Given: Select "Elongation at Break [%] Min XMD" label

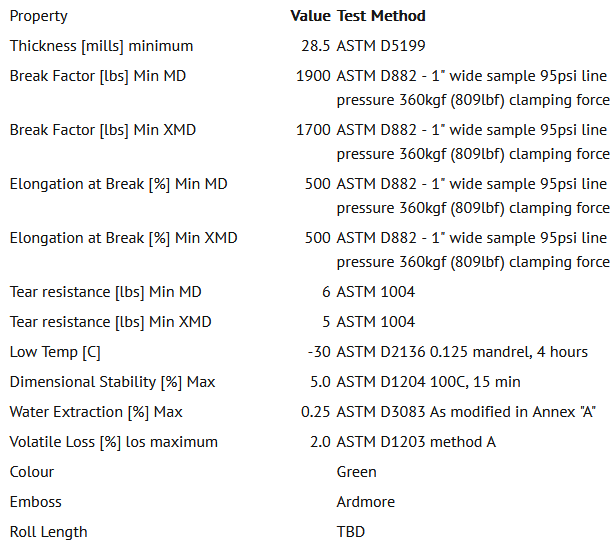Looking at the screenshot, I should (x=123, y=238).
